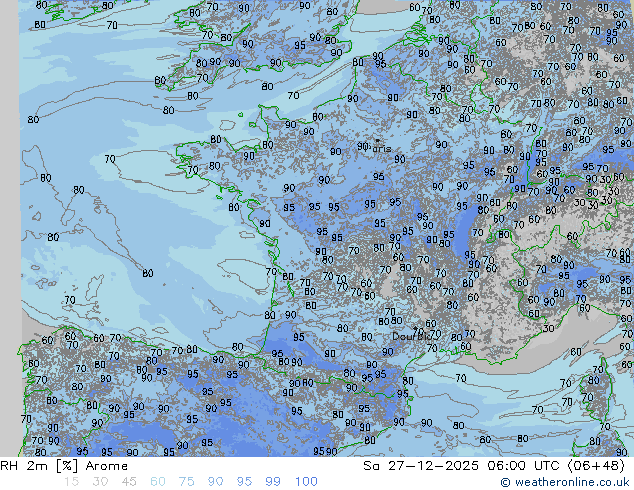Select the 60 legend value
The width and height of the screenshot is (634, 490).
click(158, 482)
